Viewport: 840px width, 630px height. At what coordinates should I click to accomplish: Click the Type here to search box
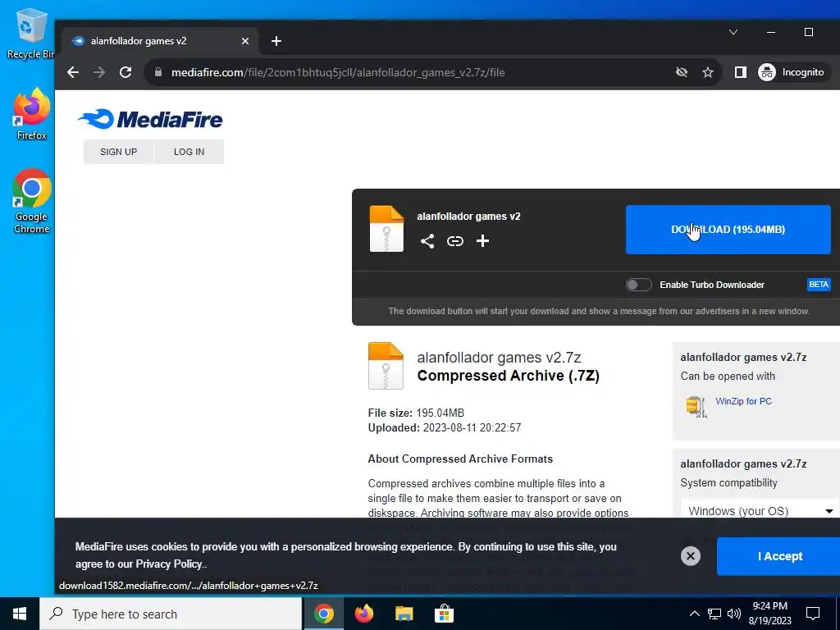click(171, 614)
